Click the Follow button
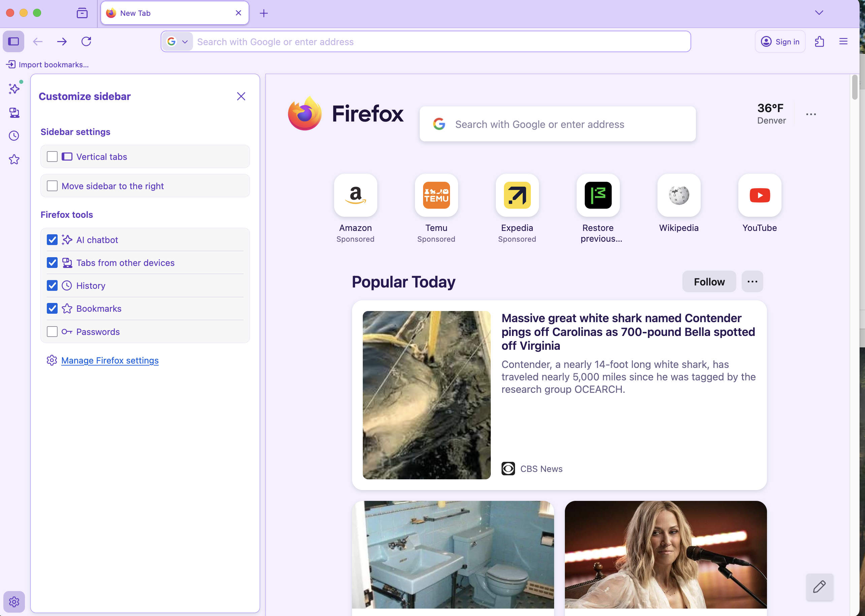This screenshot has height=616, width=865. (709, 281)
